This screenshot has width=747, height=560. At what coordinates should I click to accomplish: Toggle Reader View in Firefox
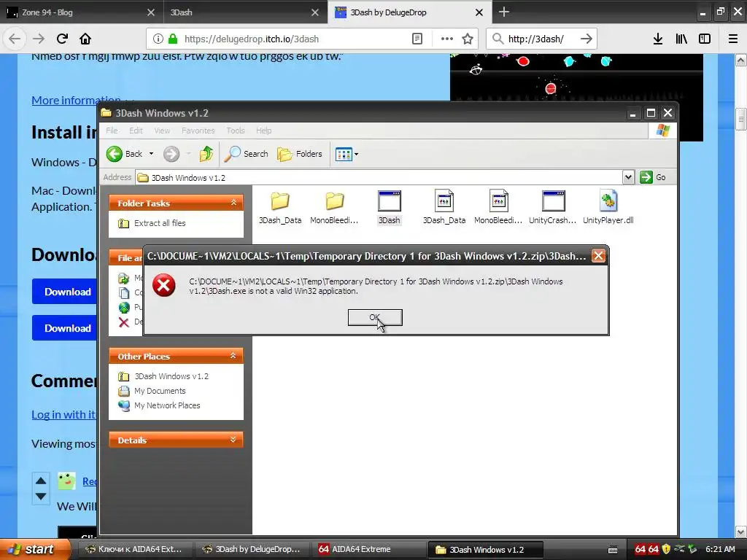point(417,39)
